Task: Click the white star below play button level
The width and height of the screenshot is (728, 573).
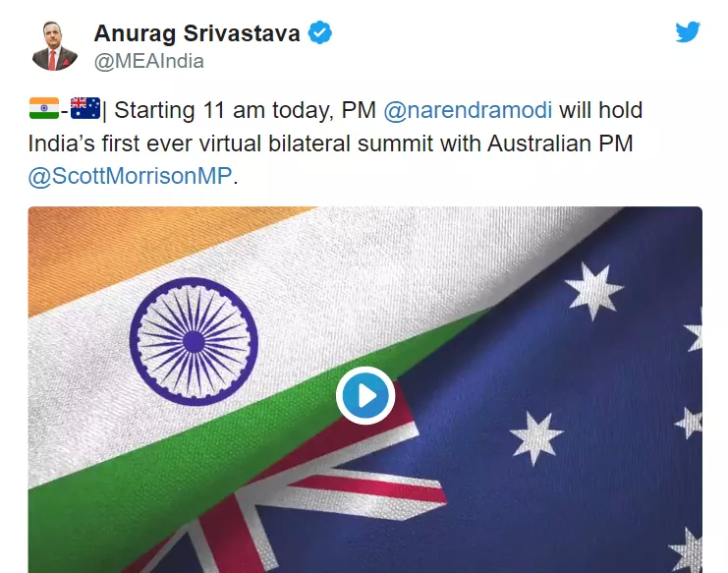Action: pos(535,437)
